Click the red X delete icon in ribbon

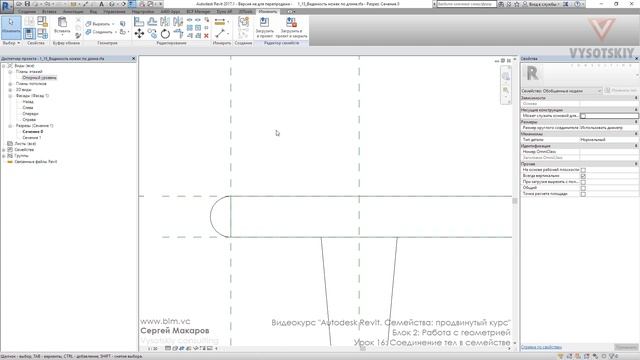pos(206,36)
